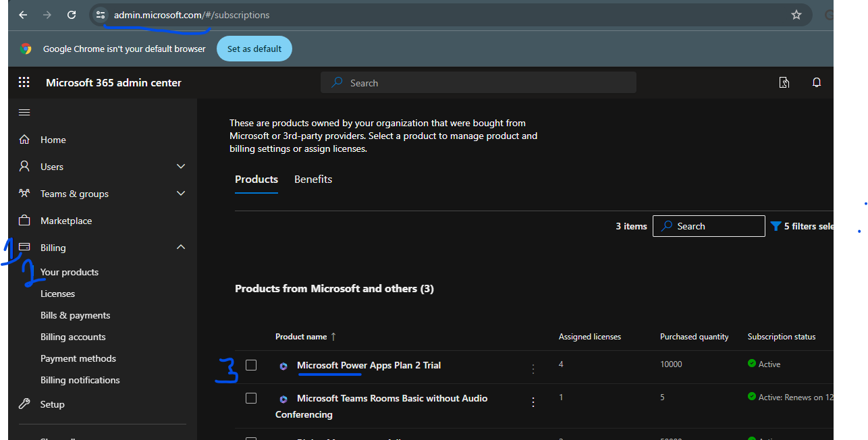868x440 pixels.
Task: Click the '3 items' count text
Action: pos(631,226)
